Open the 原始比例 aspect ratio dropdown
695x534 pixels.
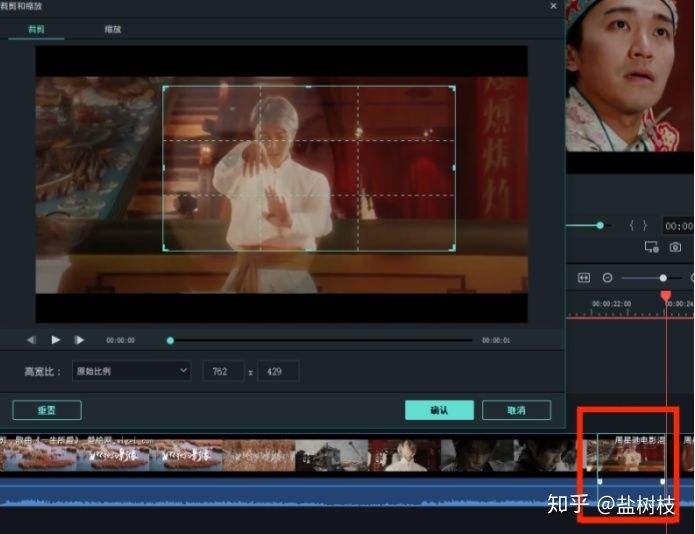point(132,371)
